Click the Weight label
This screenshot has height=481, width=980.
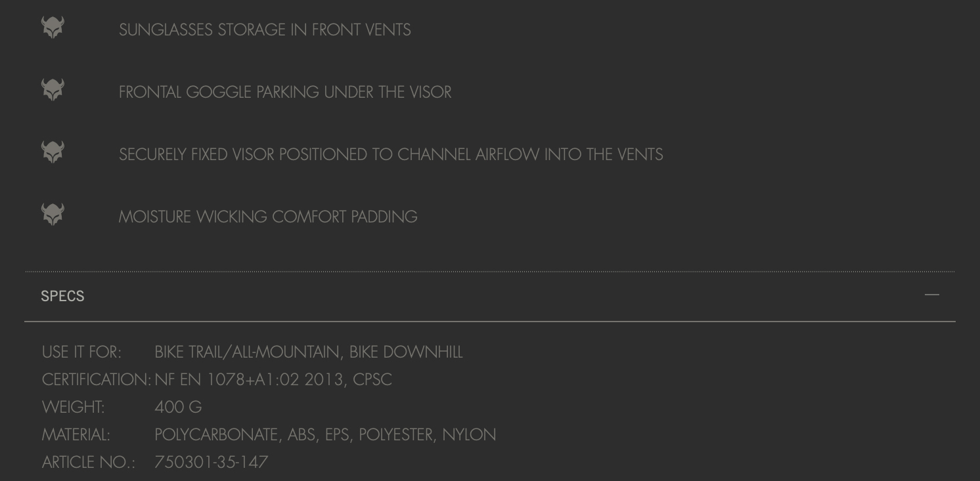[x=73, y=408]
